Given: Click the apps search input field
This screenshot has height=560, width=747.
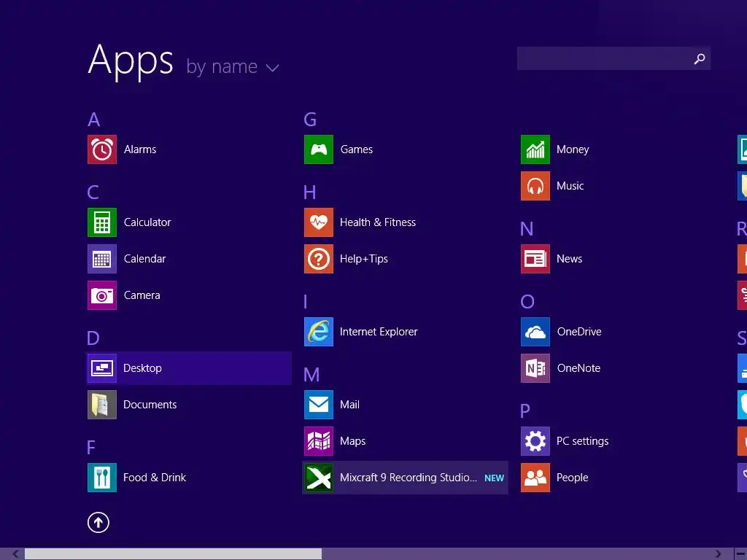Looking at the screenshot, I should tap(614, 58).
